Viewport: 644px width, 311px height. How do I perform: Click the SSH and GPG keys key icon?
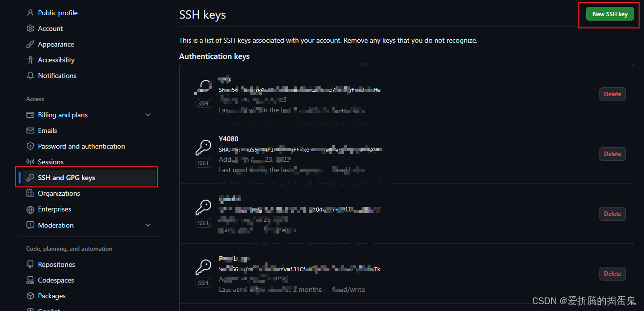[x=30, y=178]
